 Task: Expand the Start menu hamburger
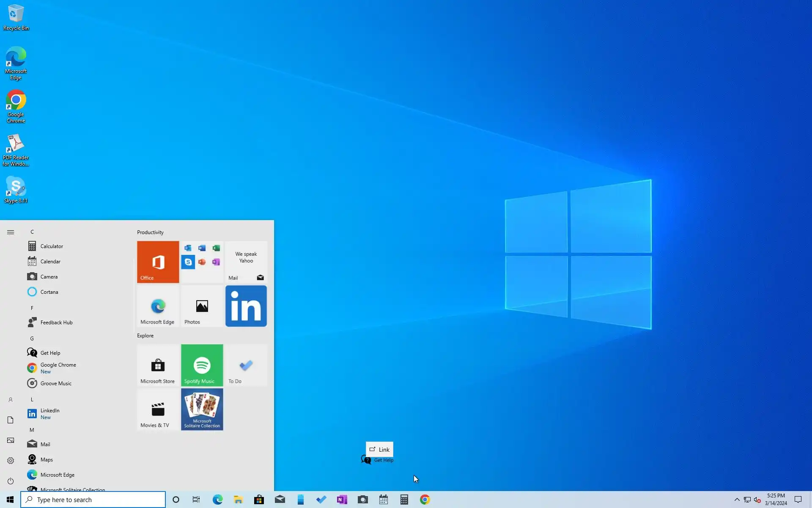(x=11, y=232)
